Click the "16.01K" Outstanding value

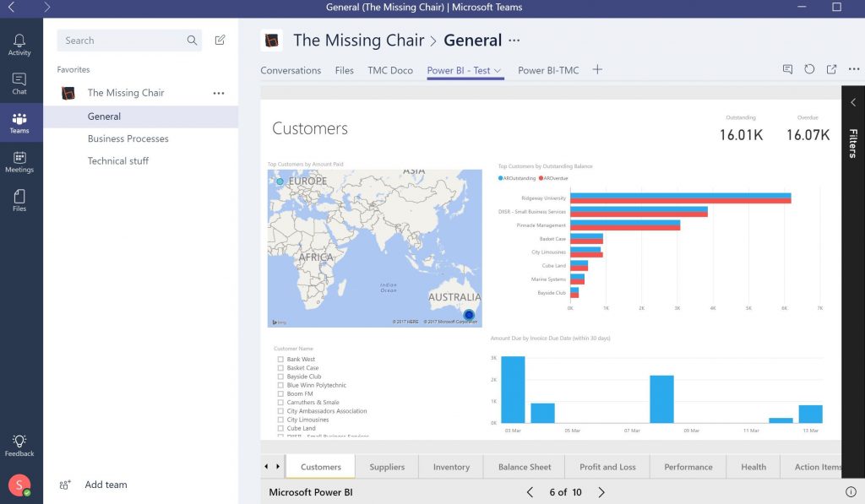point(741,135)
